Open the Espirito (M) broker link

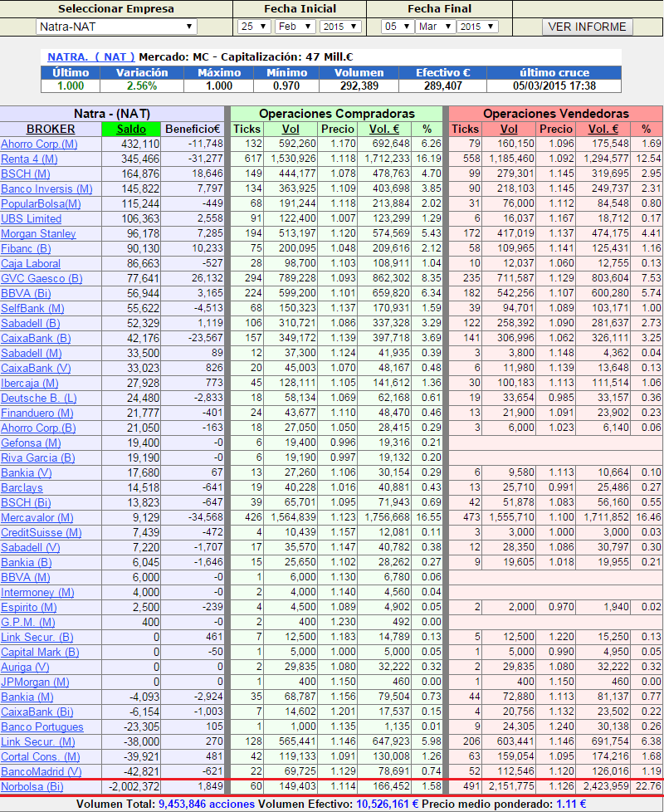tap(29, 608)
